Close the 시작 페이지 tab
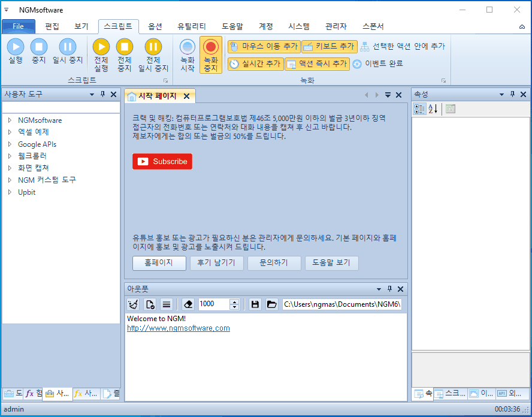Image resolution: width=532 pixels, height=417 pixels. click(186, 96)
